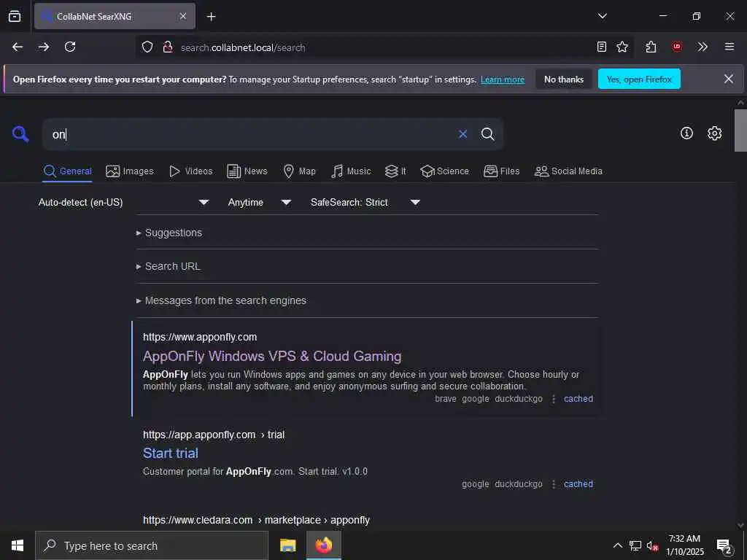
Task: Open the Windows Start menu
Action: pos(18,545)
